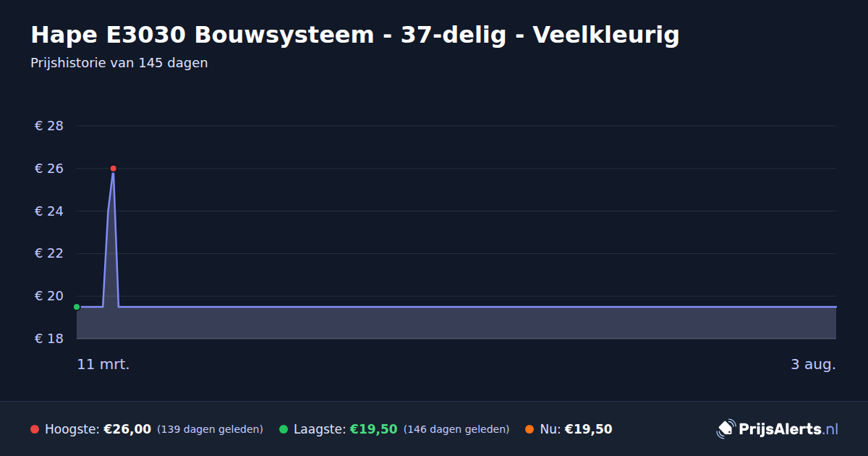The width and height of the screenshot is (868, 456).
Task: Click the Nu €19,50 current price
Action: tap(588, 429)
